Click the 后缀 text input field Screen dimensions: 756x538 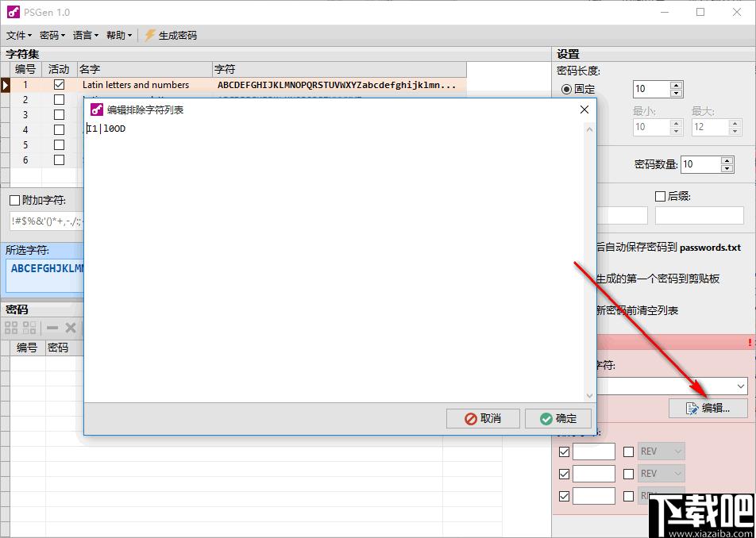click(699, 215)
